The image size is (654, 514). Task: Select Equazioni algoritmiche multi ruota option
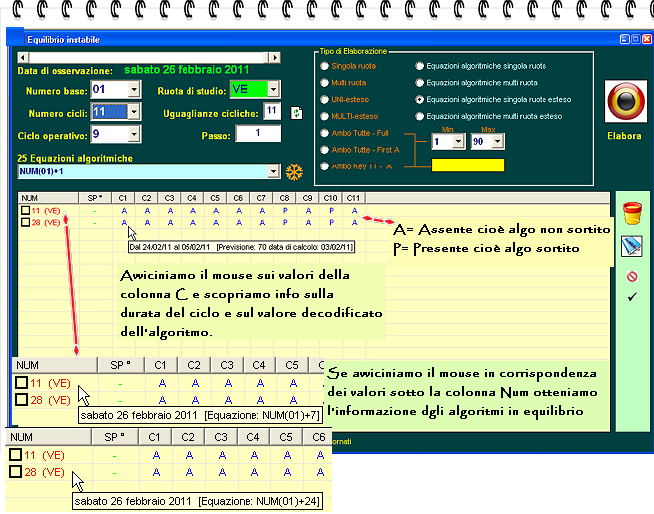pos(419,83)
